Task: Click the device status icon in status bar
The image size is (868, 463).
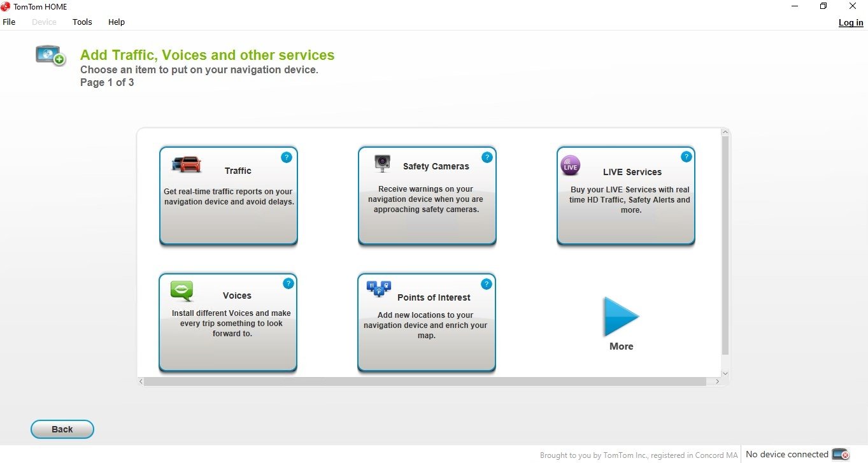Action: click(x=841, y=454)
